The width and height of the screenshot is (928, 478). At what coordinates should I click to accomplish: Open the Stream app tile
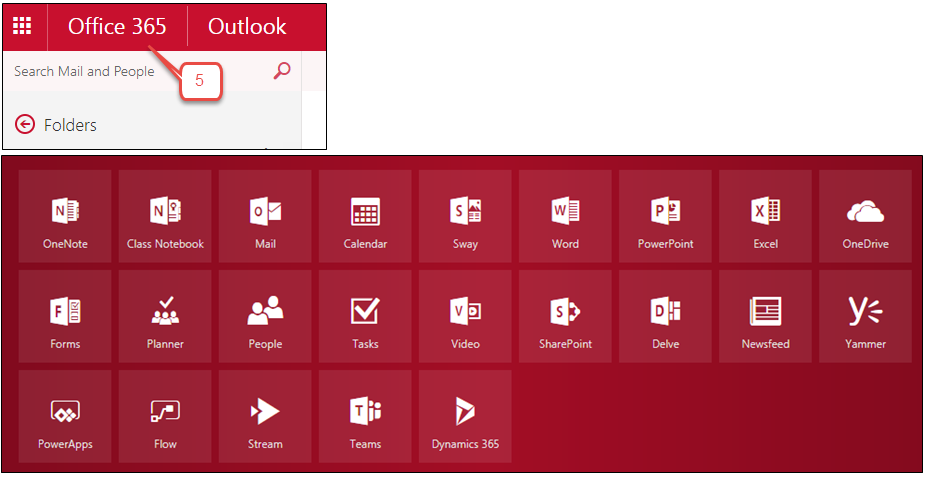pos(265,416)
